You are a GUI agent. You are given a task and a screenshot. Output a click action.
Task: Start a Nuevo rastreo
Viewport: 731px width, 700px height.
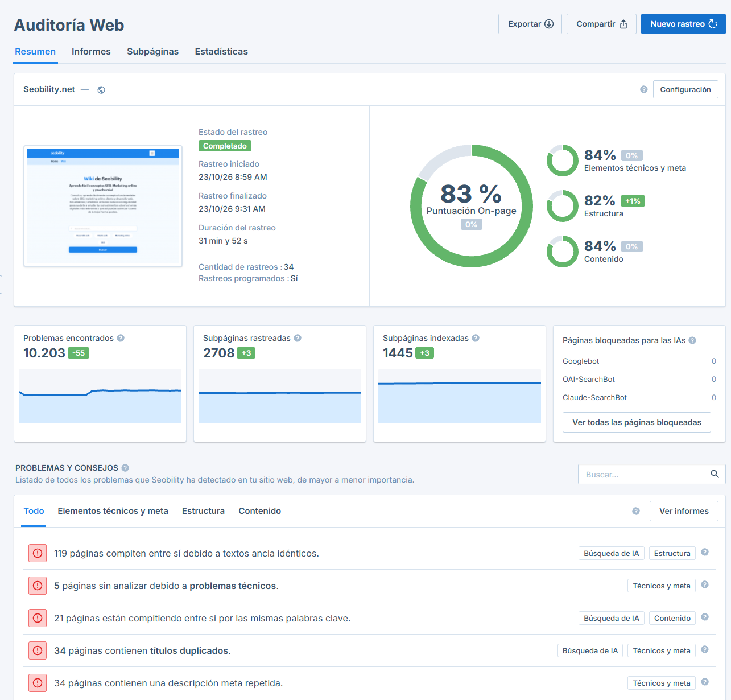(683, 24)
